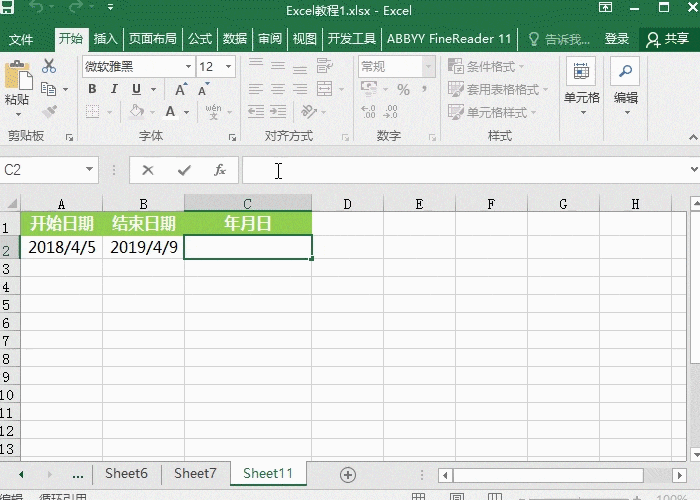Switch to the 页面布局 tab

[x=153, y=39]
